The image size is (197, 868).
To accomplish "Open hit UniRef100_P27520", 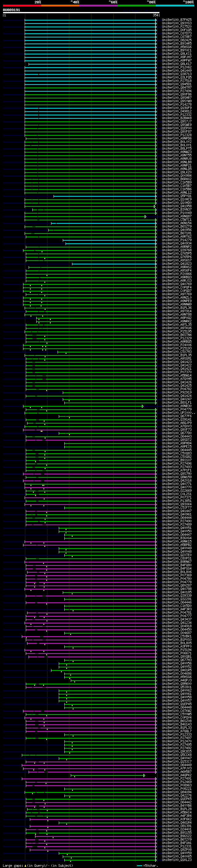I will (177, 26).
